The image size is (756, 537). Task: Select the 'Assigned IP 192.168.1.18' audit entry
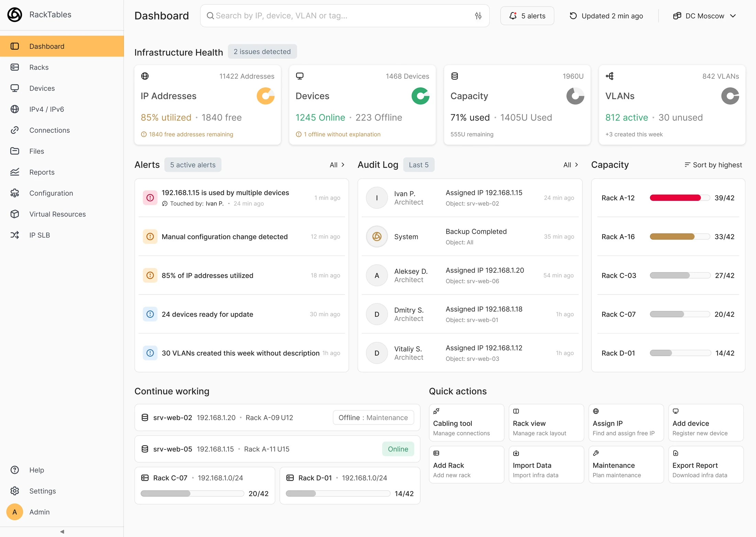coord(470,314)
